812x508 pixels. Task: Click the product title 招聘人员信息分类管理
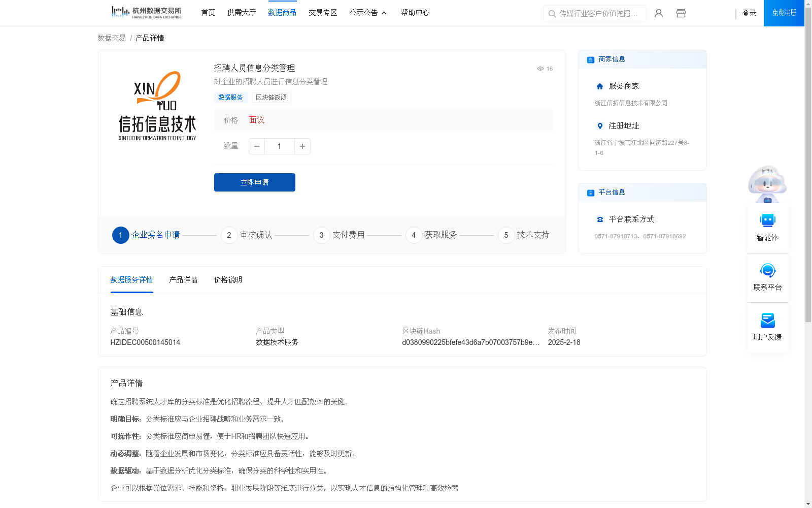[254, 68]
